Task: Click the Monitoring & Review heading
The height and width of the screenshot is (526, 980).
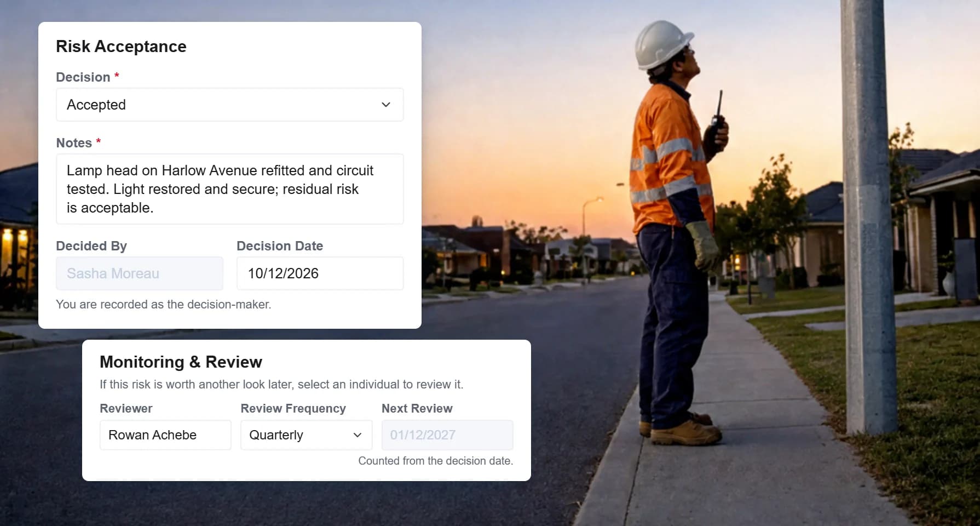Action: click(181, 362)
